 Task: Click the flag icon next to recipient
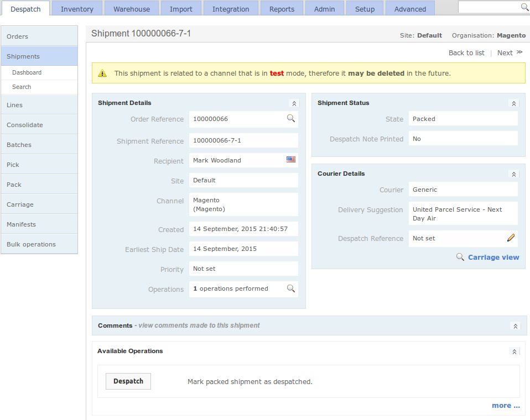pyautogui.click(x=291, y=160)
